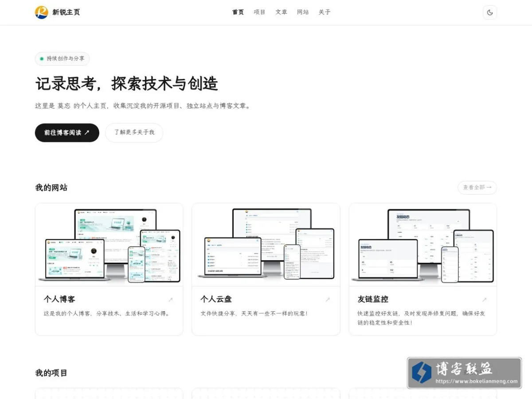
Task: Click the 新锐主页 site title text
Action: 66,12
